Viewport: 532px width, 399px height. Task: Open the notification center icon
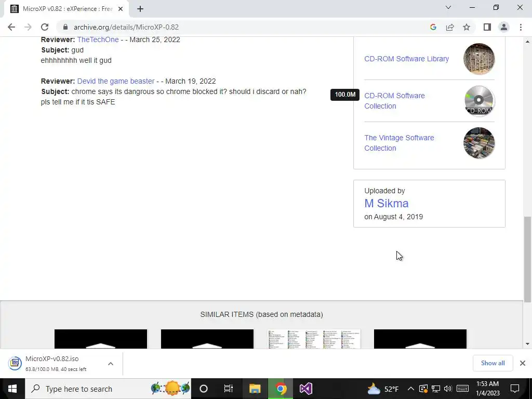[x=515, y=389]
